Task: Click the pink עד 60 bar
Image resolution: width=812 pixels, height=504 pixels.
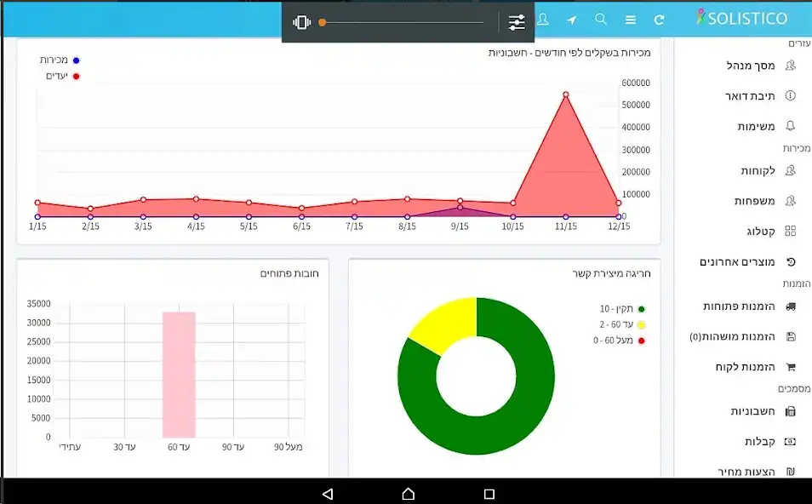Action: coord(179,374)
